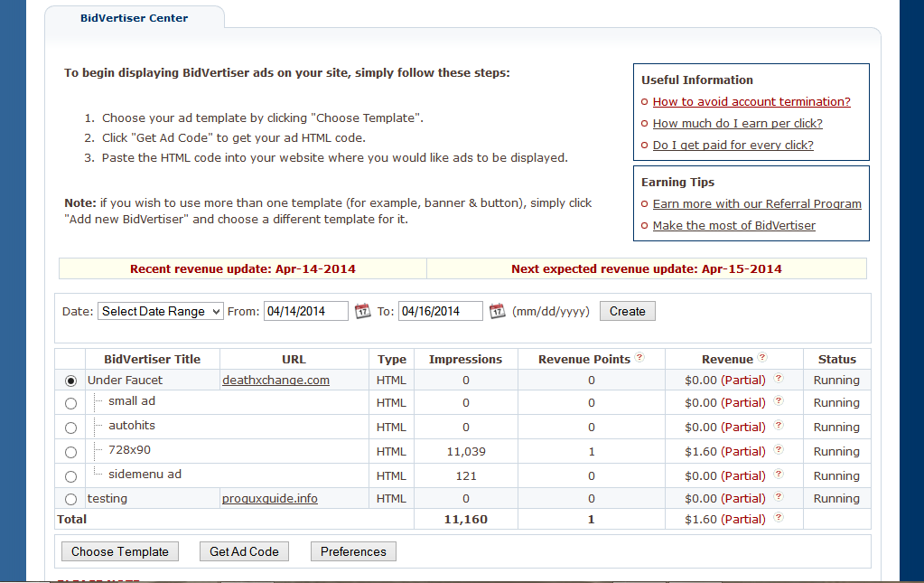Screen dimensions: 924x583
Task: Open the deathxchange.com URL link
Action: (x=275, y=381)
